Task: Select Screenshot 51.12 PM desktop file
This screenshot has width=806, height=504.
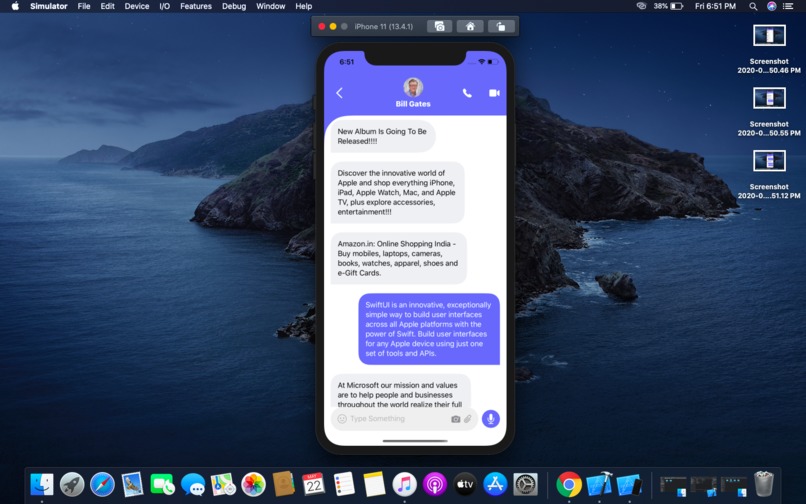Action: [769, 174]
